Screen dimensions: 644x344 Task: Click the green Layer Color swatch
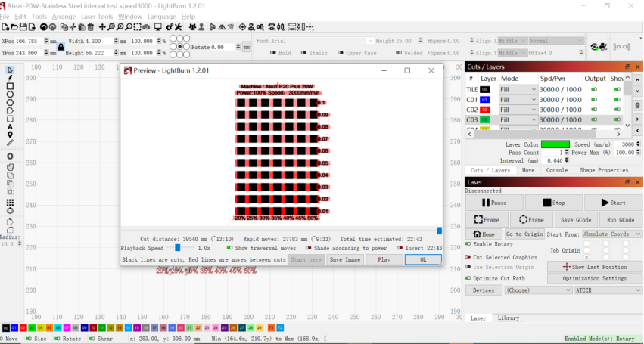(x=555, y=144)
